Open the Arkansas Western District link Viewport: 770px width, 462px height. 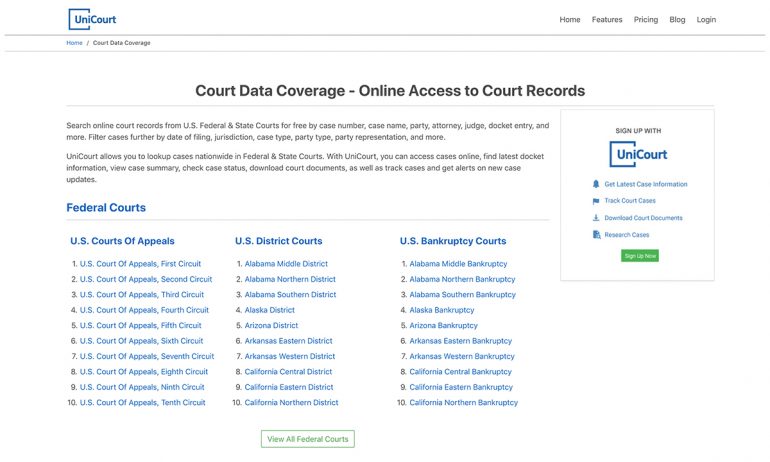[x=290, y=356]
